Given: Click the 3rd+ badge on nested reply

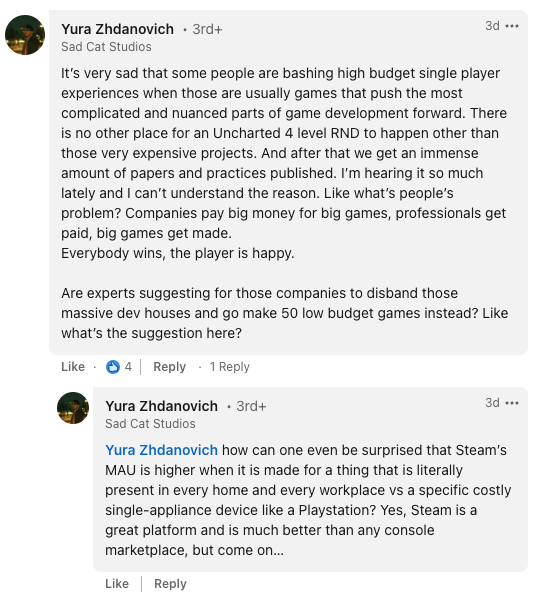Looking at the screenshot, I should (251, 407).
